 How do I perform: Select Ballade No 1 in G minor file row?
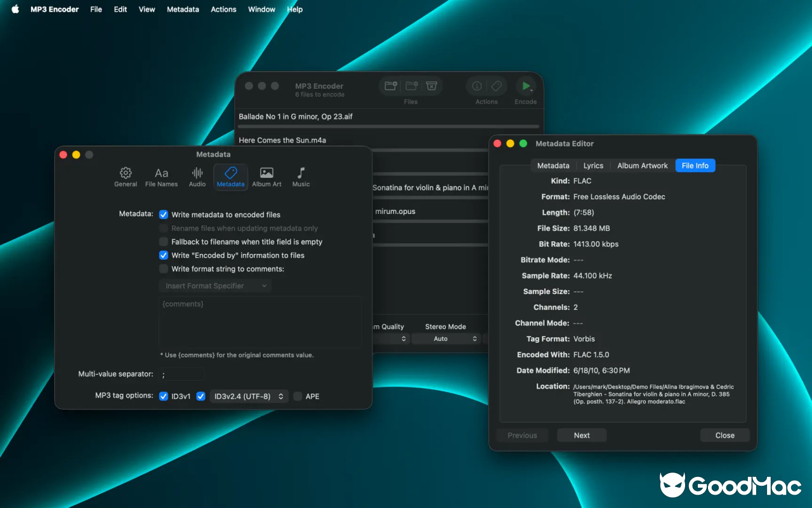click(388, 117)
